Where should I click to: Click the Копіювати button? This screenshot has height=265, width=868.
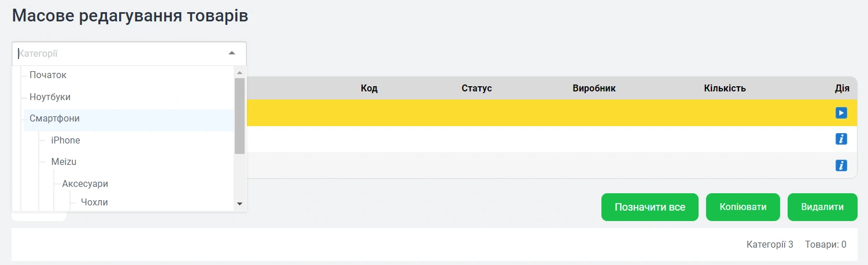point(743,207)
